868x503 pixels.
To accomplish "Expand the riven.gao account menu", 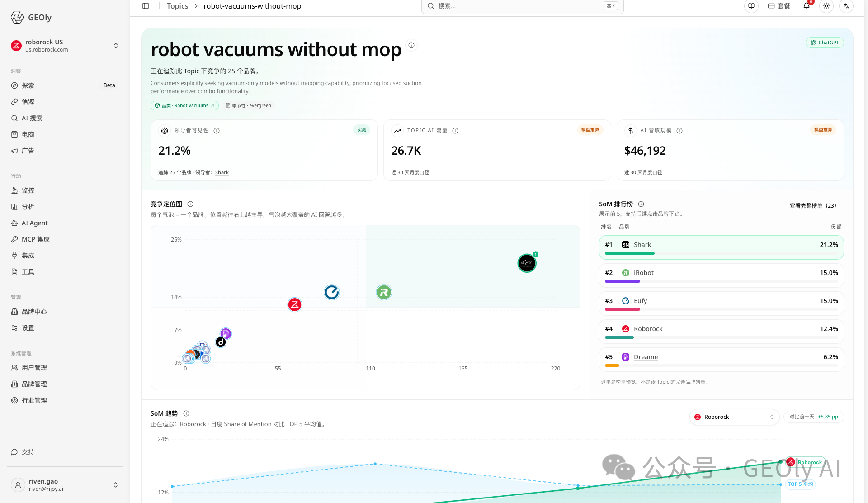I will [x=65, y=485].
